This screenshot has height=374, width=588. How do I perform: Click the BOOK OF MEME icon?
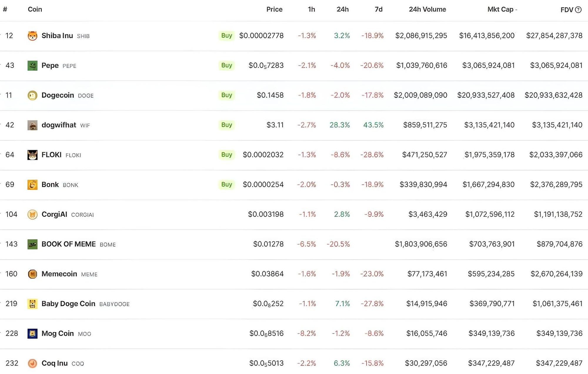pyautogui.click(x=32, y=244)
